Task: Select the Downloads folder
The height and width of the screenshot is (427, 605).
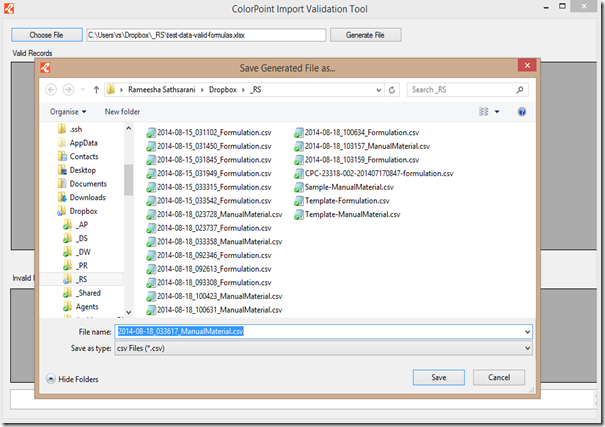Action: [81, 197]
